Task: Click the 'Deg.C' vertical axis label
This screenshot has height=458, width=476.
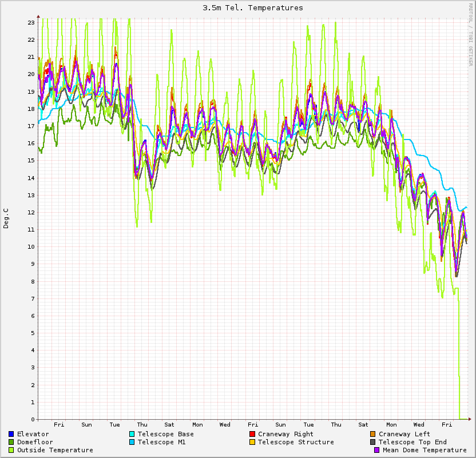Action: click(x=6, y=218)
